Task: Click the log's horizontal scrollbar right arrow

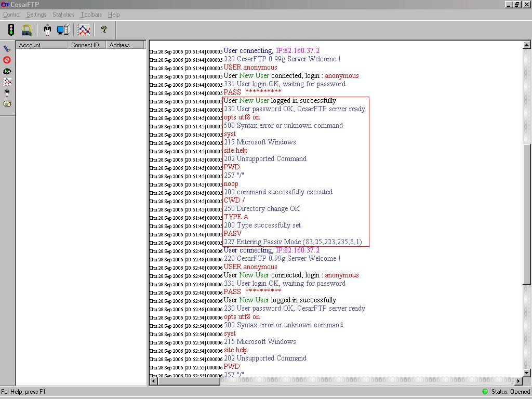Action: pyautogui.click(x=518, y=381)
